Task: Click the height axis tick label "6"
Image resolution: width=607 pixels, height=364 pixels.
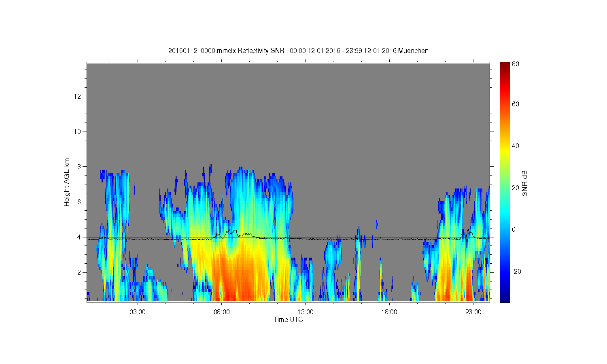Action: click(x=80, y=202)
